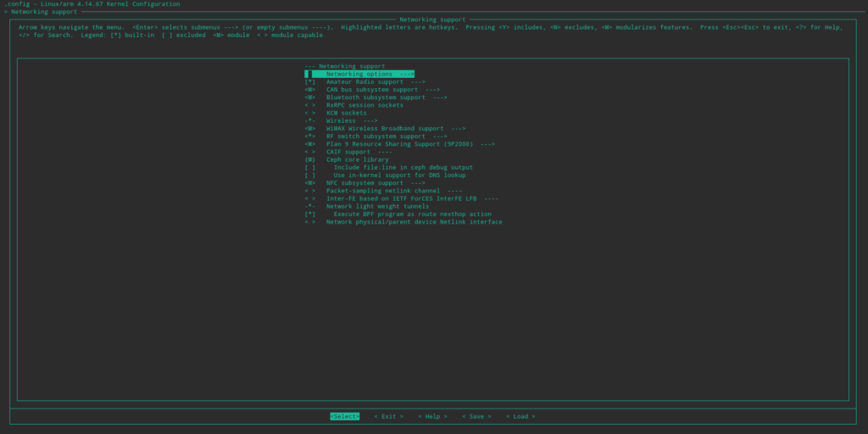The image size is (868, 434).
Task: Open Help for the current option
Action: click(x=432, y=416)
